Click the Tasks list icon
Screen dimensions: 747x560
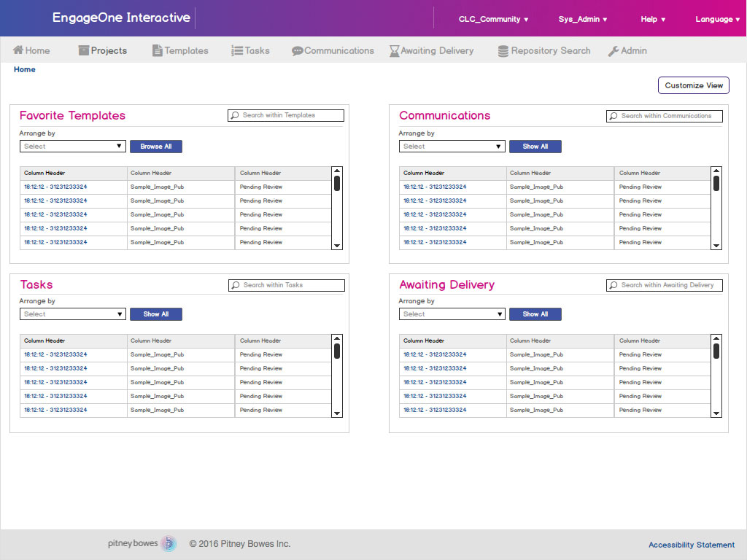coord(237,51)
